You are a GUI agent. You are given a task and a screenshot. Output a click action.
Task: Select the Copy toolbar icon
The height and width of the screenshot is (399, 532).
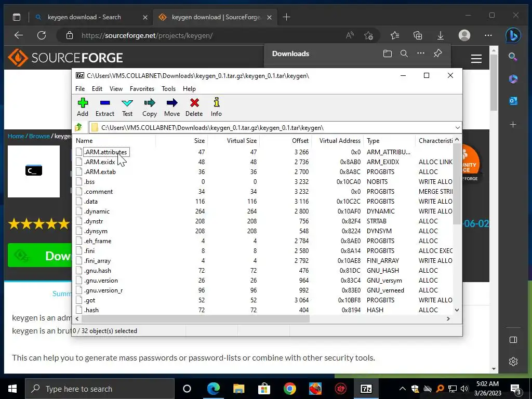tap(150, 107)
